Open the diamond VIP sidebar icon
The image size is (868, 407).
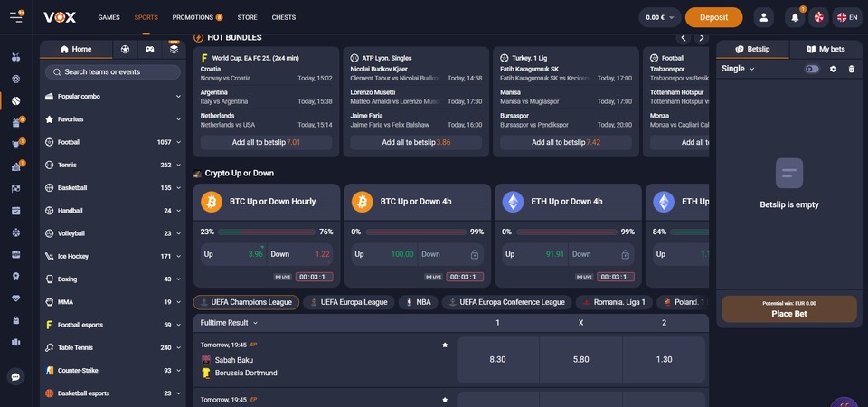point(15,298)
